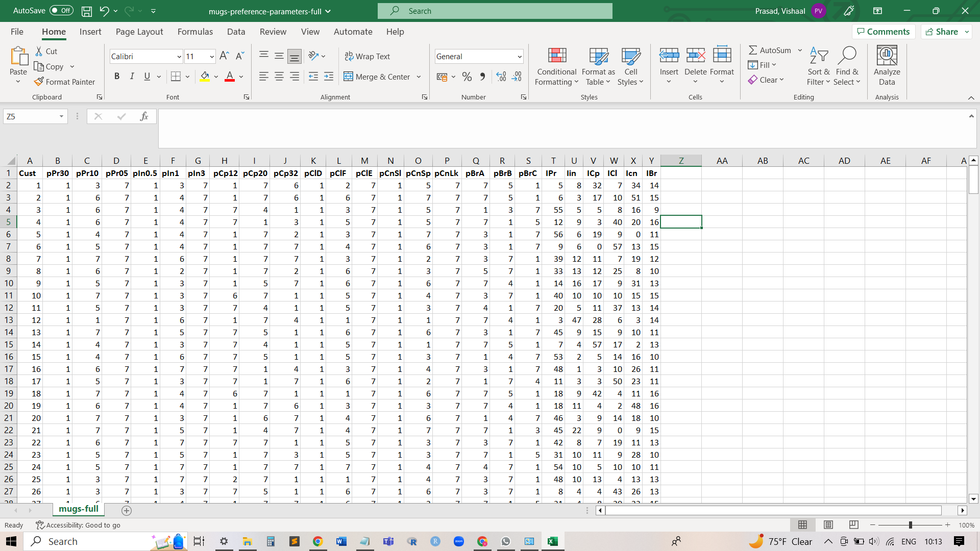980x551 pixels.
Task: Expand the Name Box dropdown arrow
Action: pos(61,116)
